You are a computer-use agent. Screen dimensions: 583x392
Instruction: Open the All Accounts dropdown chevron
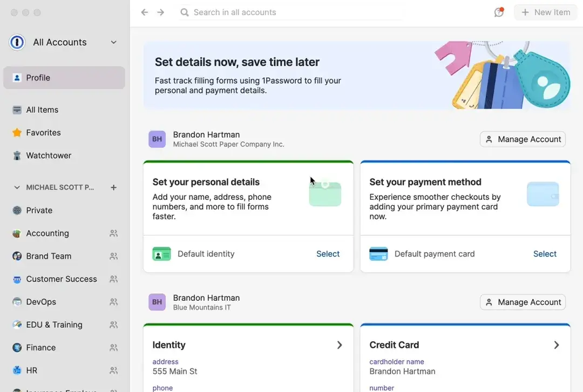(114, 42)
